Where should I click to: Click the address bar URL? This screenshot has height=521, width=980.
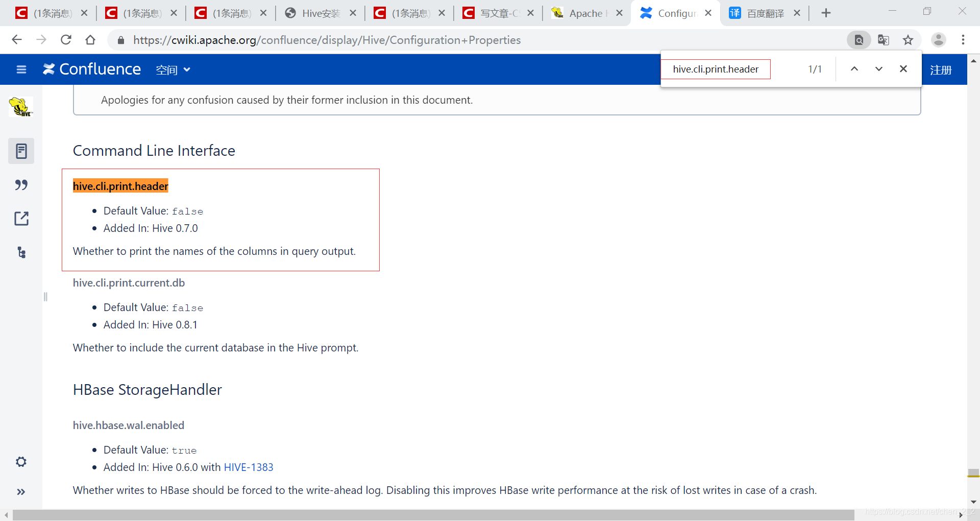pos(327,40)
